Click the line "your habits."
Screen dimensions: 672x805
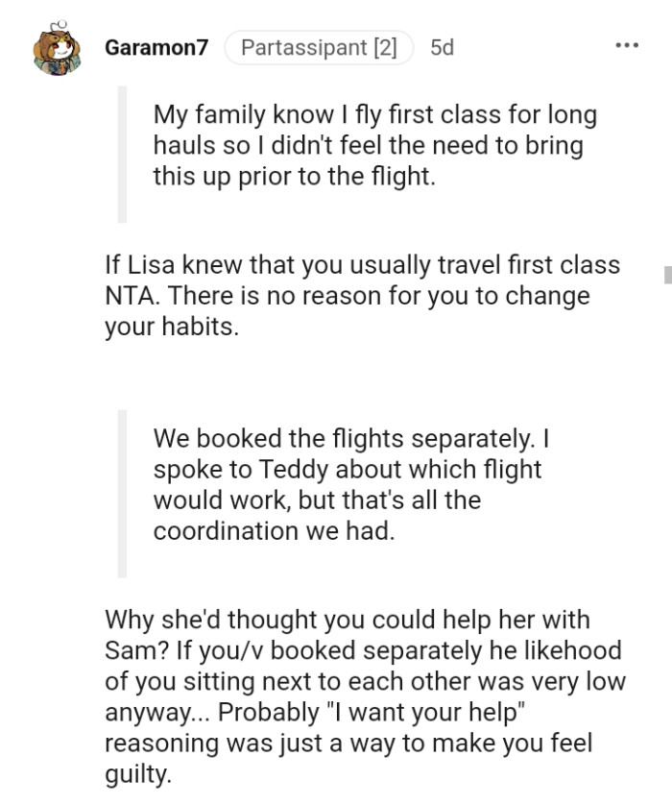(168, 326)
